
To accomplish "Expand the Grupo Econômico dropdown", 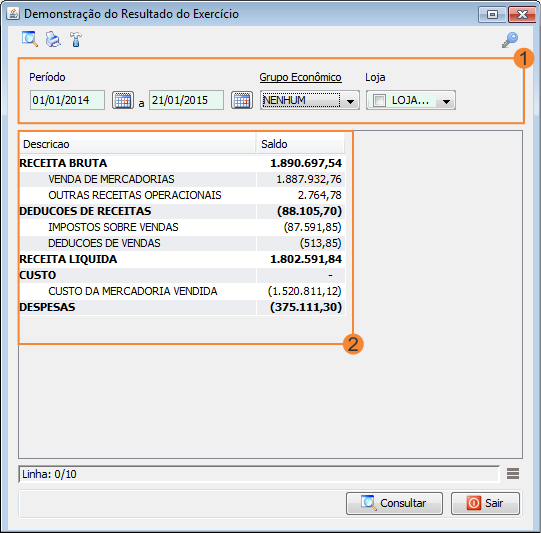I will [350, 101].
